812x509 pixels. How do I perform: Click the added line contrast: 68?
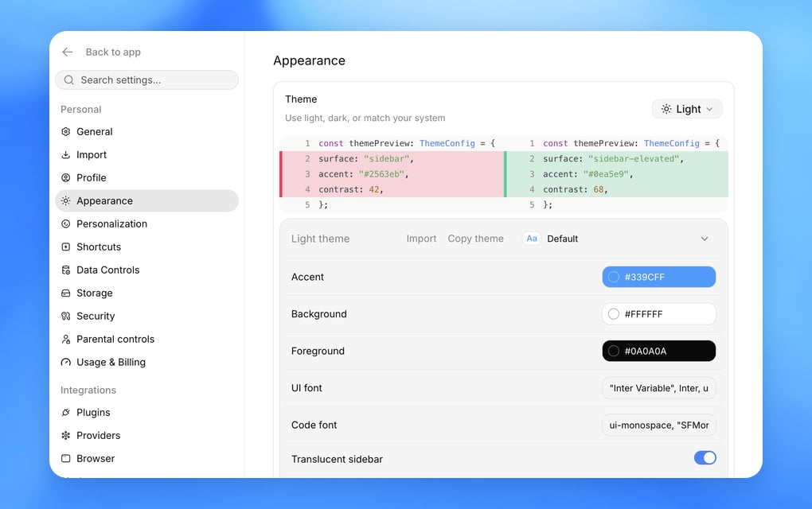pyautogui.click(x=616, y=189)
